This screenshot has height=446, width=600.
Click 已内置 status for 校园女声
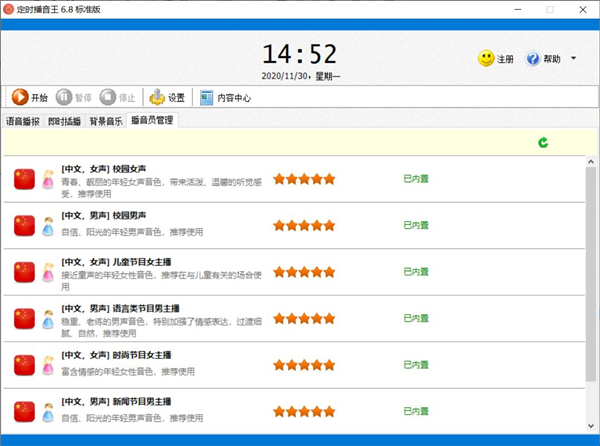416,179
